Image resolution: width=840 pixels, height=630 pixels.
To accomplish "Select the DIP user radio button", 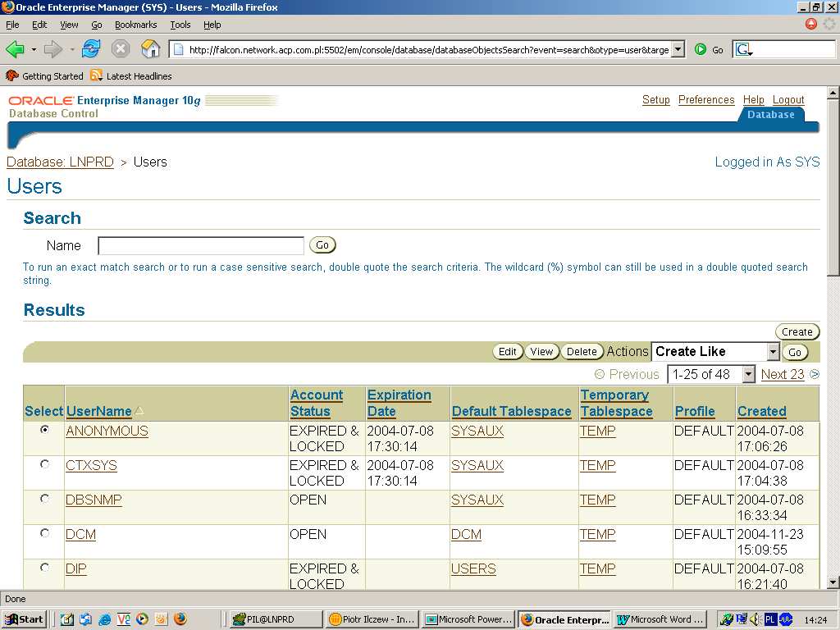I will point(44,568).
